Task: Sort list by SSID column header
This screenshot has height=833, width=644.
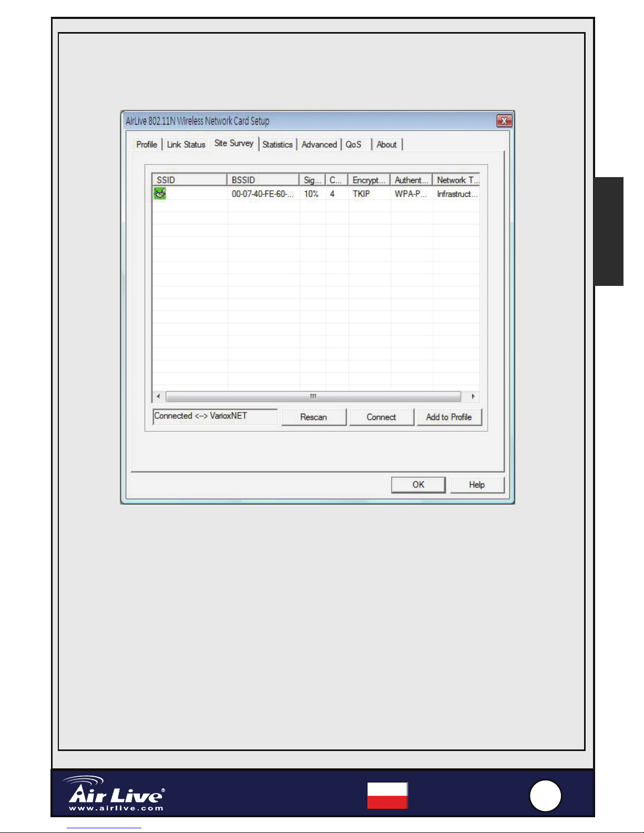Action: click(189, 180)
